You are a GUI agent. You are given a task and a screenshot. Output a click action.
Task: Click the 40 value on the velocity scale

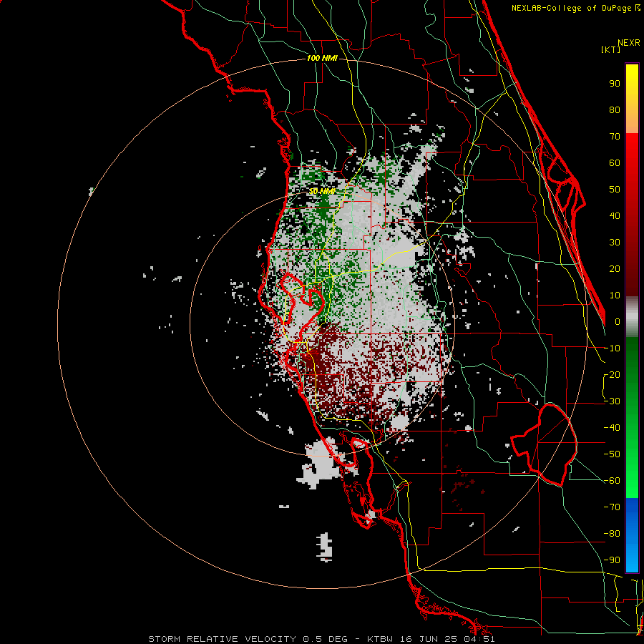point(615,216)
